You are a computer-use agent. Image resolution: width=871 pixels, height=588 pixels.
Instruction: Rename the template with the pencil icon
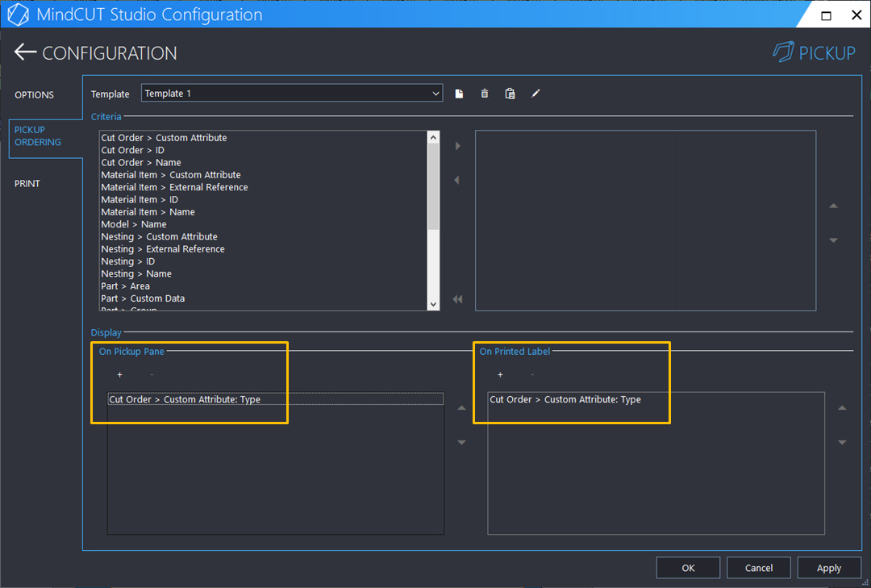point(536,94)
